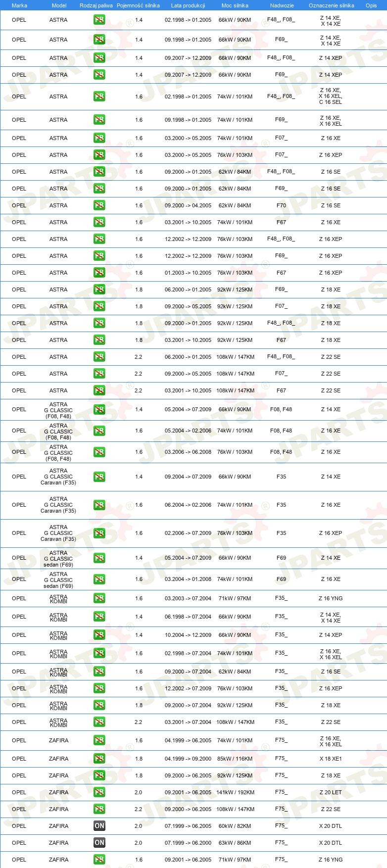Click petrol icon for Caravan 02.2006 row
The image size is (387, 868).
point(99,533)
